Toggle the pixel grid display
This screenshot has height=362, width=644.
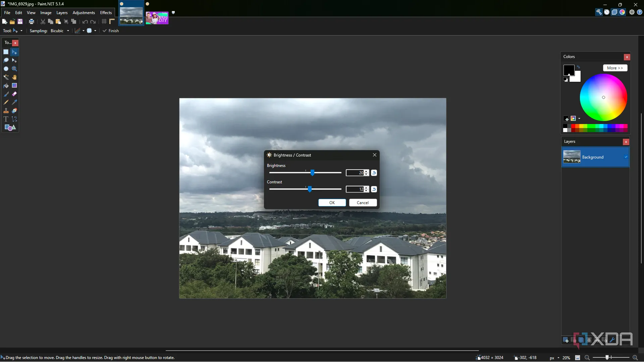coord(104,21)
